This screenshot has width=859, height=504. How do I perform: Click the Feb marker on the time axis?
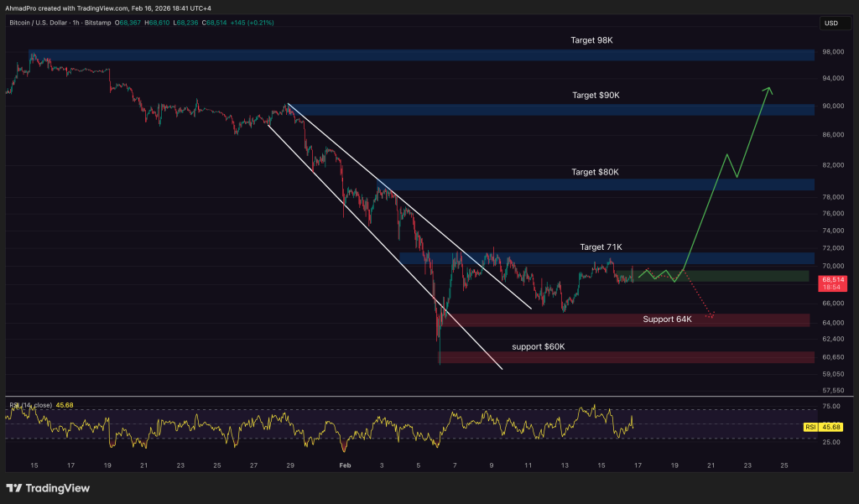coord(344,464)
